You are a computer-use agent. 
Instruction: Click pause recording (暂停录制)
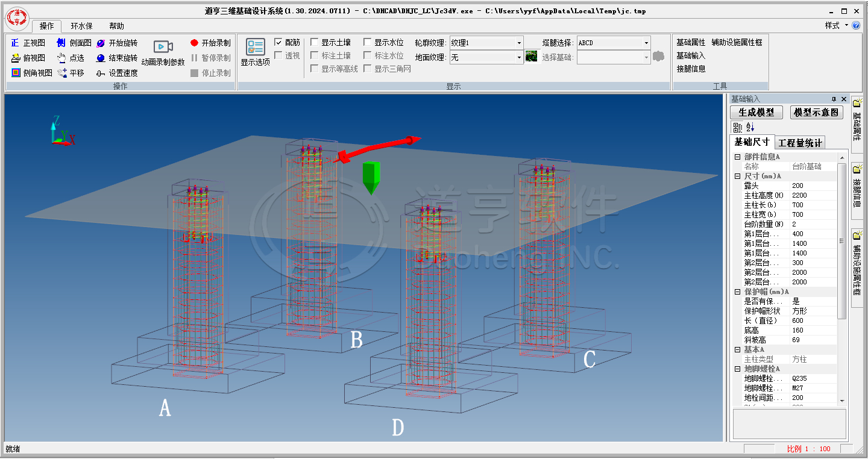(210, 58)
